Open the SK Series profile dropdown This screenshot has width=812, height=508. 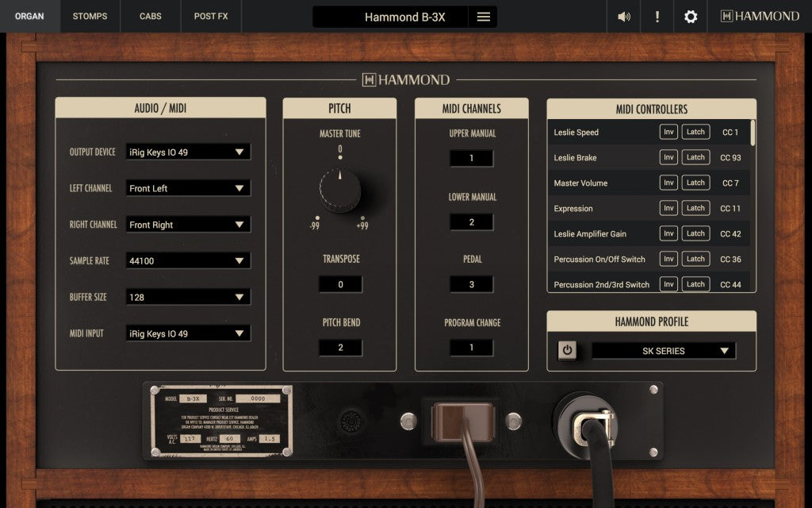pyautogui.click(x=664, y=351)
